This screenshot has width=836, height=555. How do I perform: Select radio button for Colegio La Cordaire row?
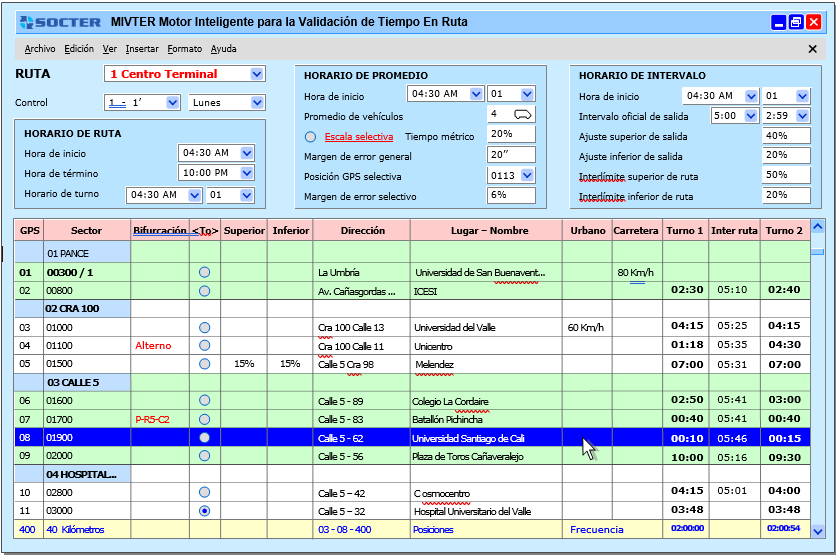[x=204, y=400]
